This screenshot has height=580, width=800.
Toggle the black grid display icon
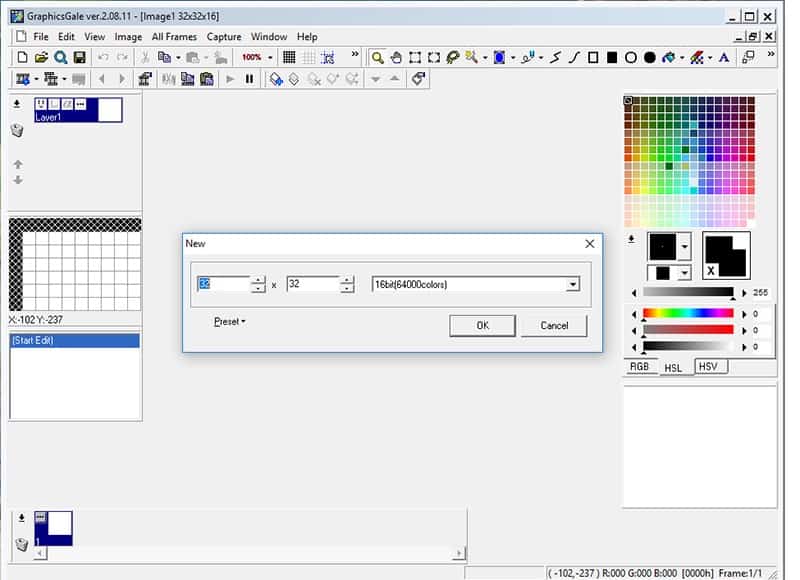point(289,57)
